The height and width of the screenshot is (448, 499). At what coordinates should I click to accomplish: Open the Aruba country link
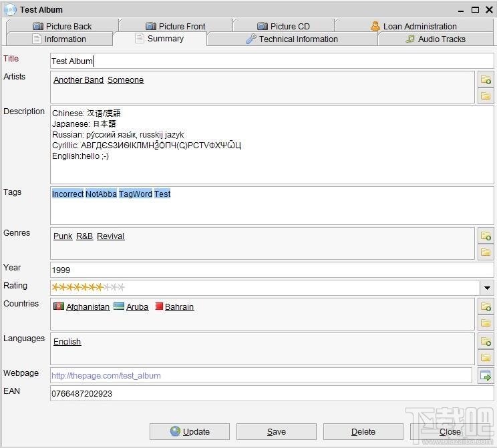(x=137, y=306)
